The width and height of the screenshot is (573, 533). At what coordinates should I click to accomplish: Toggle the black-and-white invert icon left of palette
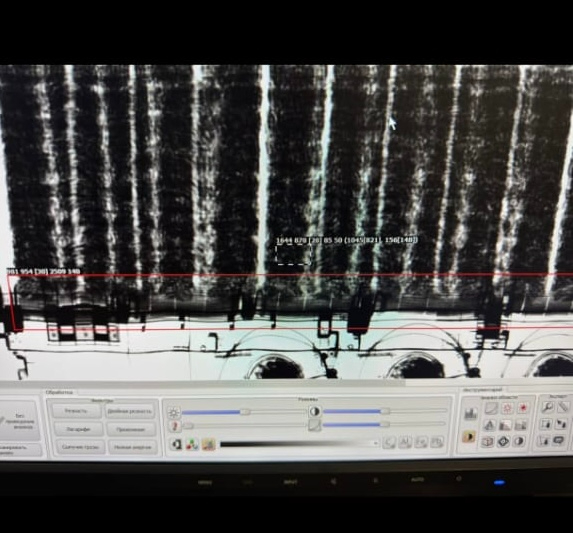177,444
